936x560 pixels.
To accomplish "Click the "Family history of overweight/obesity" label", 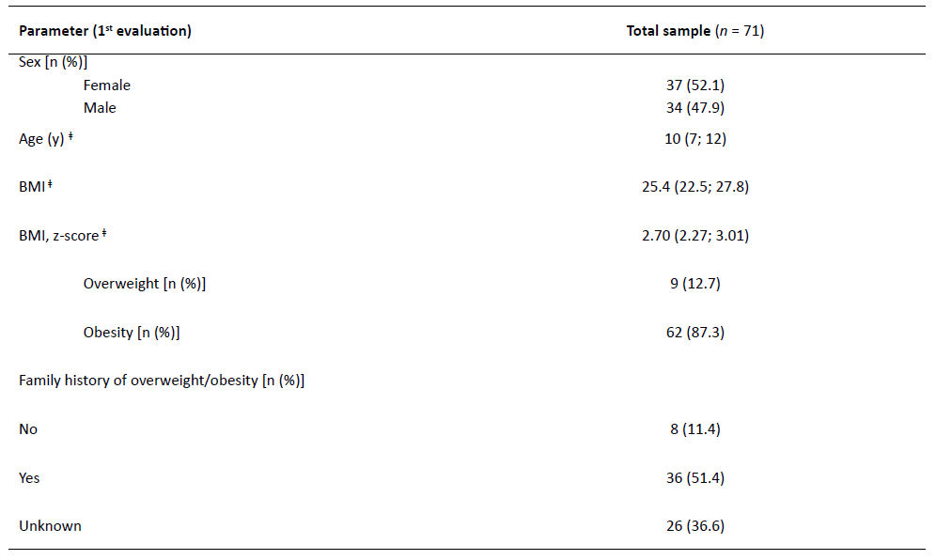I will tap(162, 381).
